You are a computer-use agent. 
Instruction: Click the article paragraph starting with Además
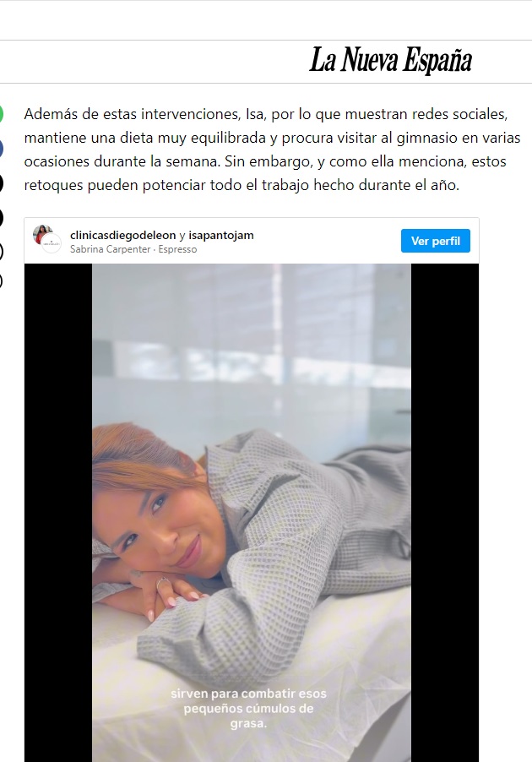click(x=272, y=150)
